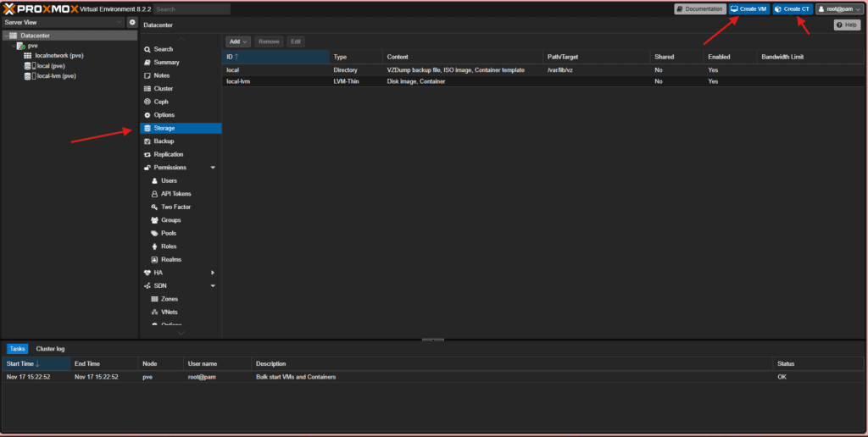Click the down chevron below side menu
The height and width of the screenshot is (437, 868).
coord(181,333)
